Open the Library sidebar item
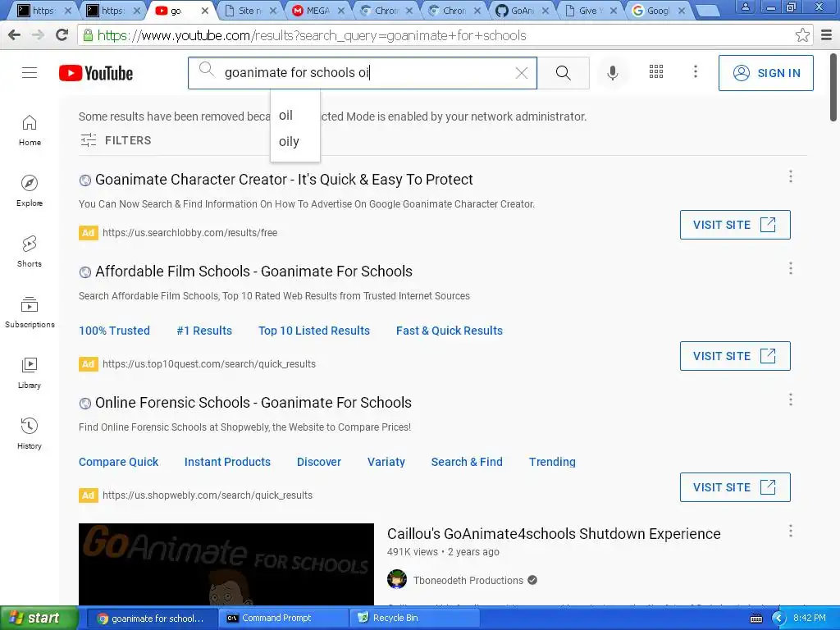The width and height of the screenshot is (840, 630). pyautogui.click(x=30, y=373)
